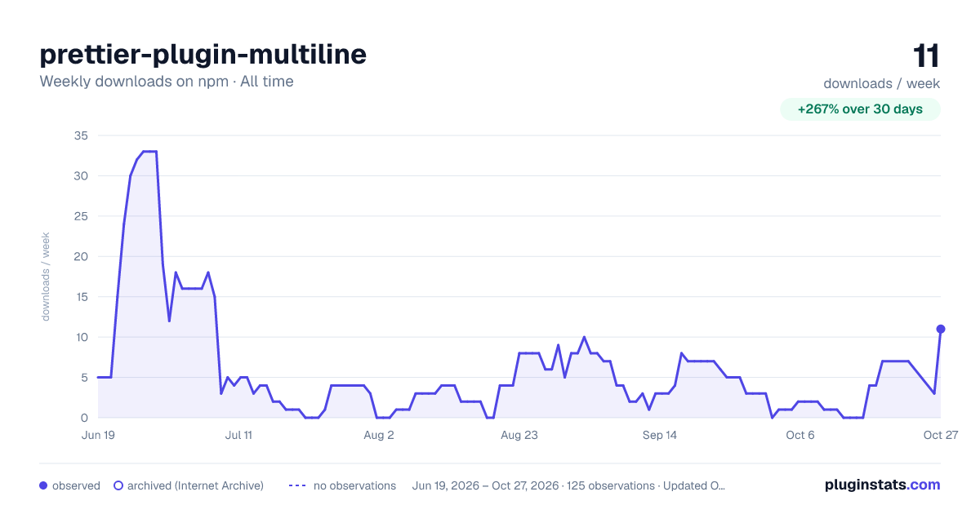
Task: Open the pluginstats.com link
Action: pyautogui.click(x=883, y=485)
